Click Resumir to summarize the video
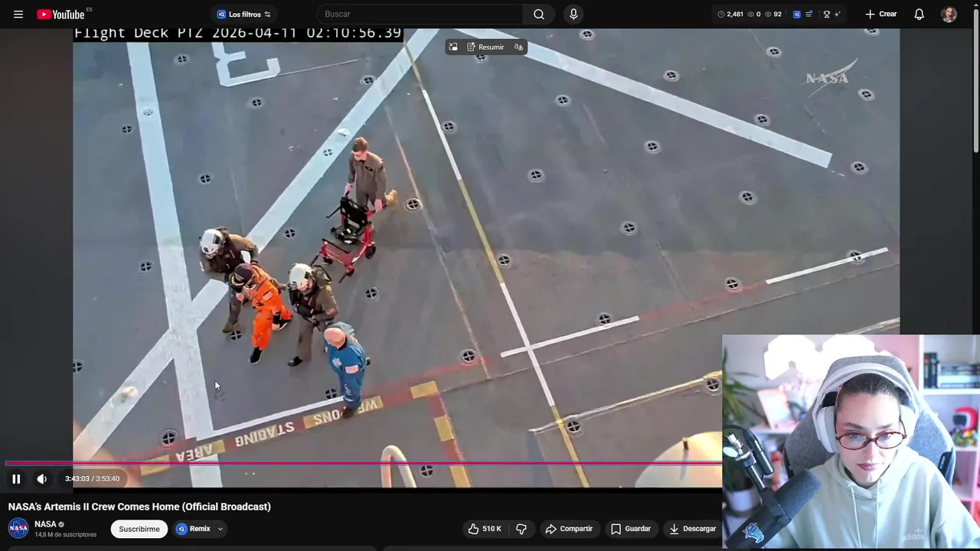980x551 pixels. 485,47
